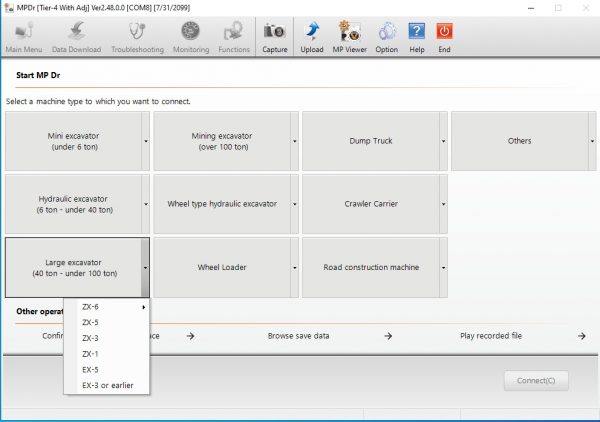Select Wheel type hydraulic excavator

(222, 204)
